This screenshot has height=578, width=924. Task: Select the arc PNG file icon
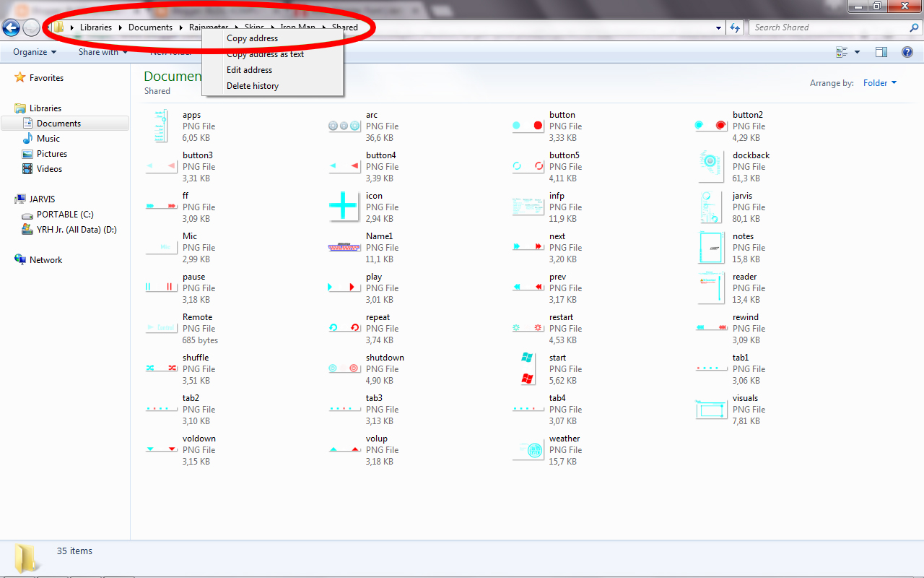tap(344, 126)
